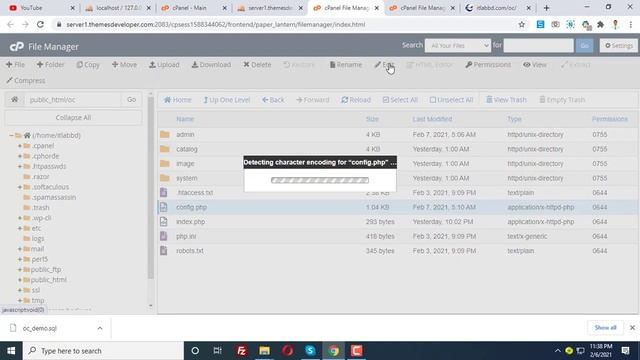Click the Delete toolbar button
The image size is (640, 360).
[257, 64]
